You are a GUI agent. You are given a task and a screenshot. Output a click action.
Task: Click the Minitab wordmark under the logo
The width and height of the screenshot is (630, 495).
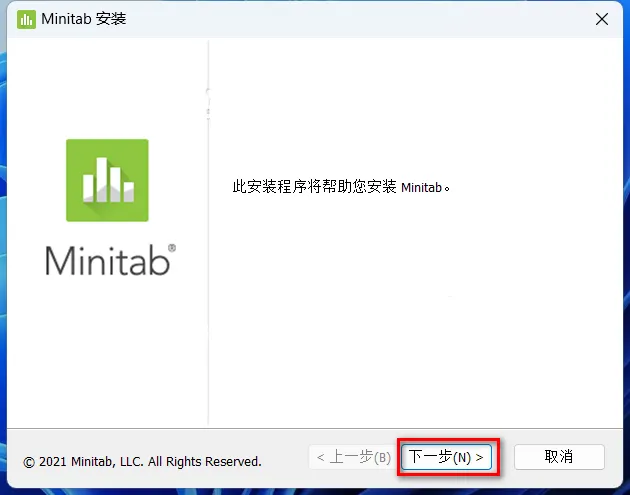click(110, 260)
